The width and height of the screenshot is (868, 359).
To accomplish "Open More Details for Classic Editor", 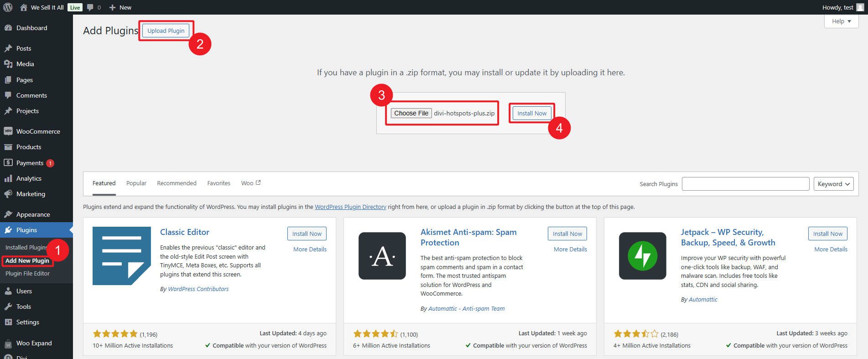I will pos(310,249).
